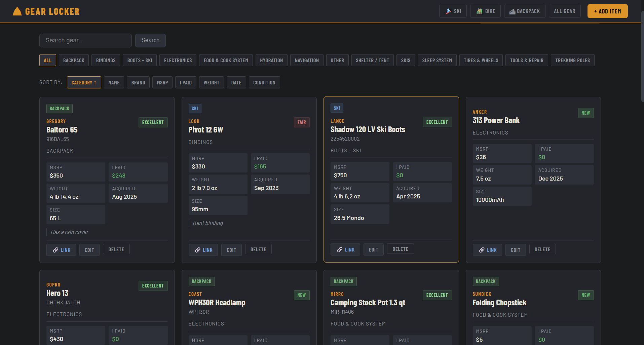Edit the 313 Power Bank item

(x=516, y=250)
